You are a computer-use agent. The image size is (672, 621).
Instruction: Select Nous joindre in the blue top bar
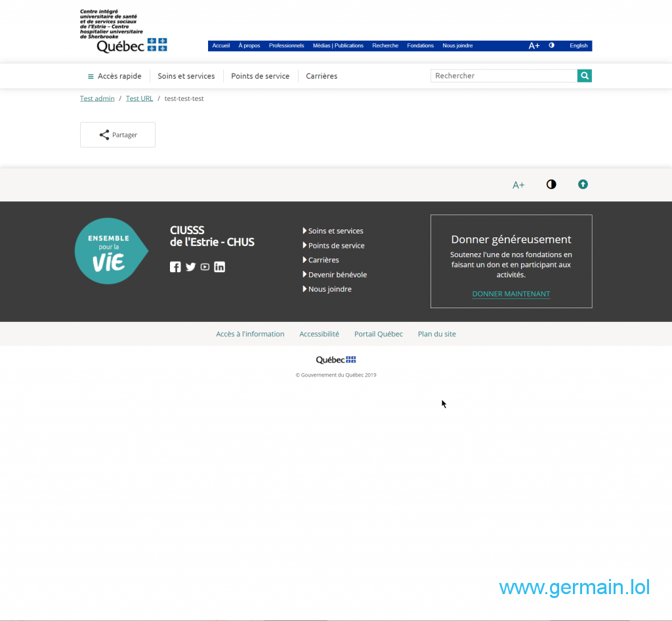coord(457,46)
